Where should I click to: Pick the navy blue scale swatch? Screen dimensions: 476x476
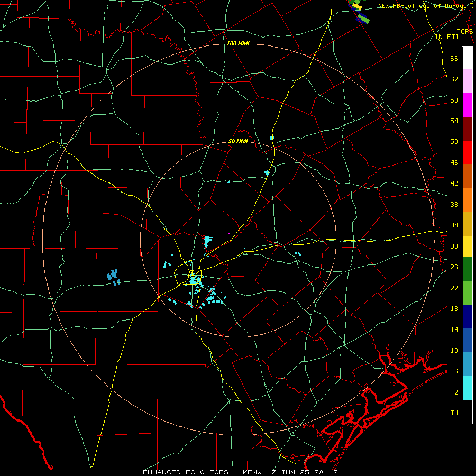point(467,317)
